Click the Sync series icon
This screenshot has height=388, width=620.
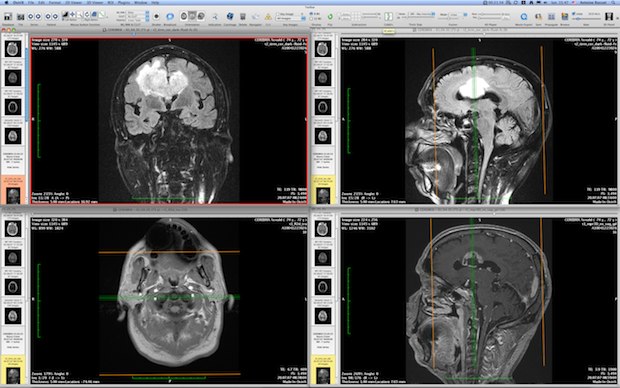click(538, 17)
